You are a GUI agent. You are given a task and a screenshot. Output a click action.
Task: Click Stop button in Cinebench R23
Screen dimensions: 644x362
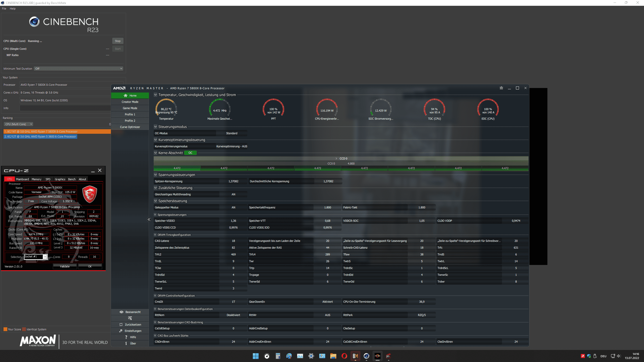tap(117, 41)
